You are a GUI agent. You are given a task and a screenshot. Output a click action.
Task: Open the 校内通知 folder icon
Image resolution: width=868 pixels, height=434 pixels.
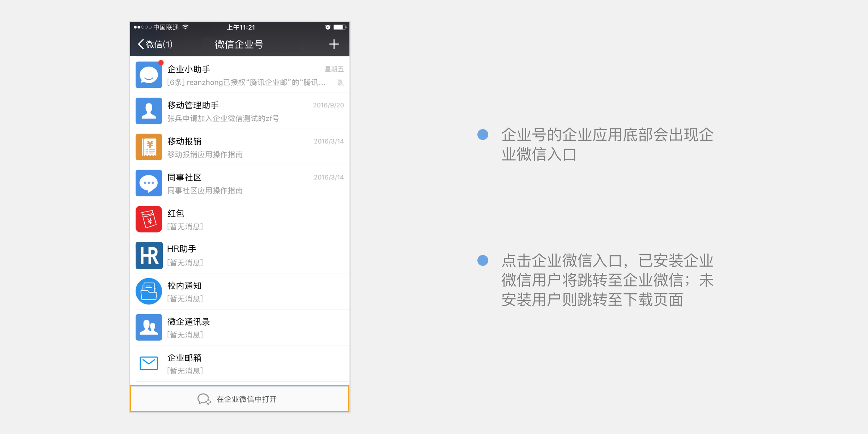pyautogui.click(x=148, y=291)
